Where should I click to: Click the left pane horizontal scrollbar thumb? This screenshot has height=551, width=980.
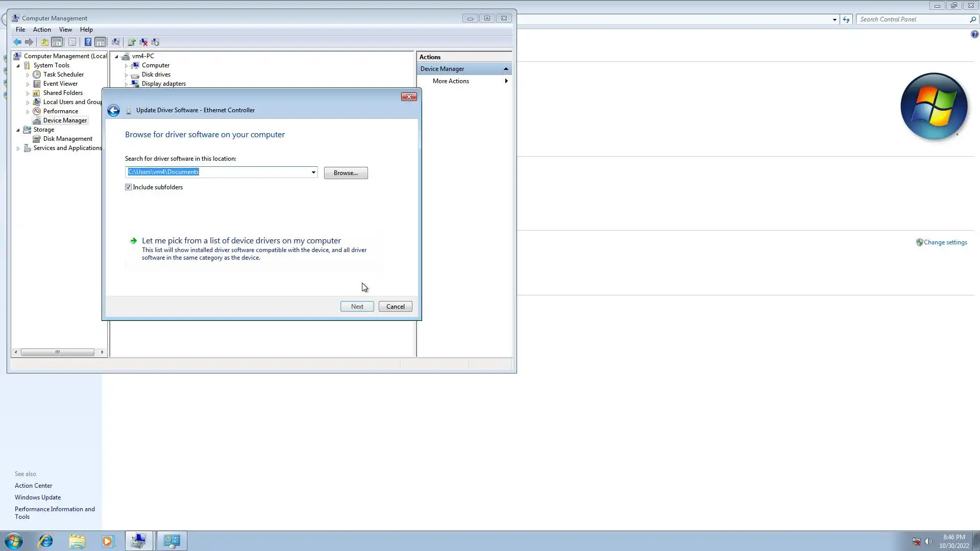point(58,352)
